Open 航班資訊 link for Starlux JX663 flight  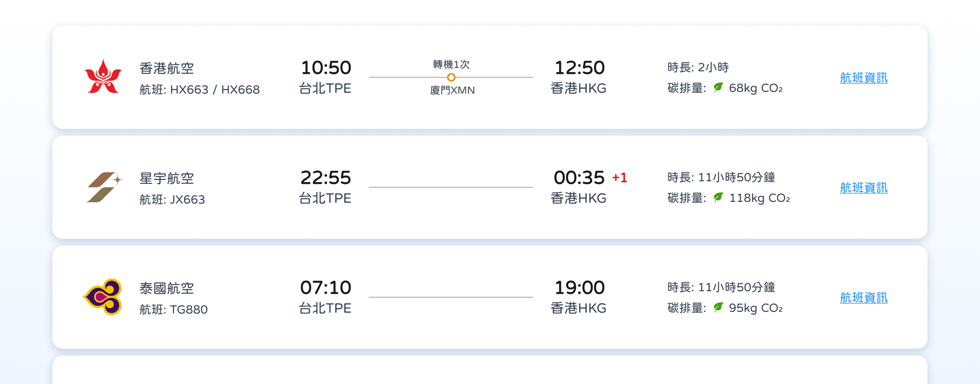864,188
